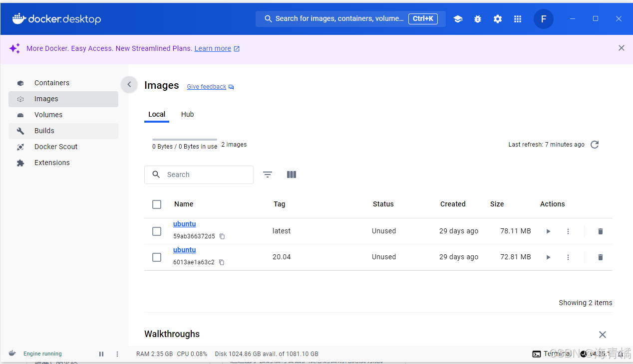Click the Engine running status text
This screenshot has width=633, height=364.
click(x=42, y=354)
